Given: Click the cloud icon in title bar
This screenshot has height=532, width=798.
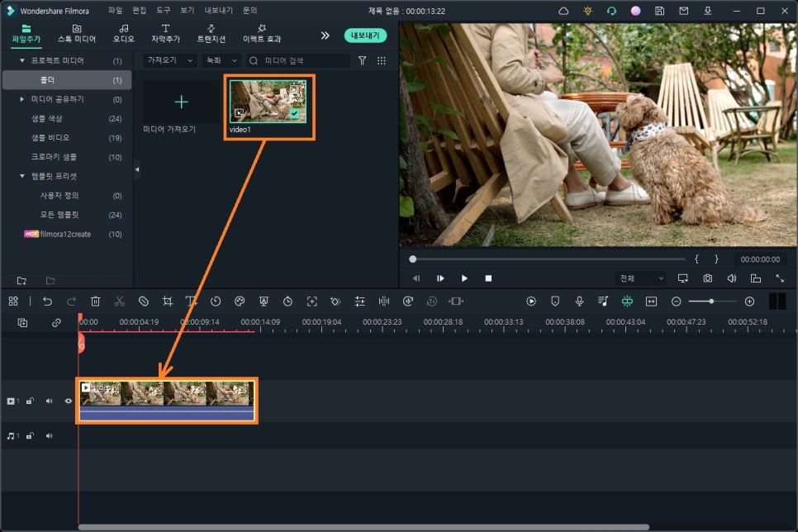Looking at the screenshot, I should [563, 11].
